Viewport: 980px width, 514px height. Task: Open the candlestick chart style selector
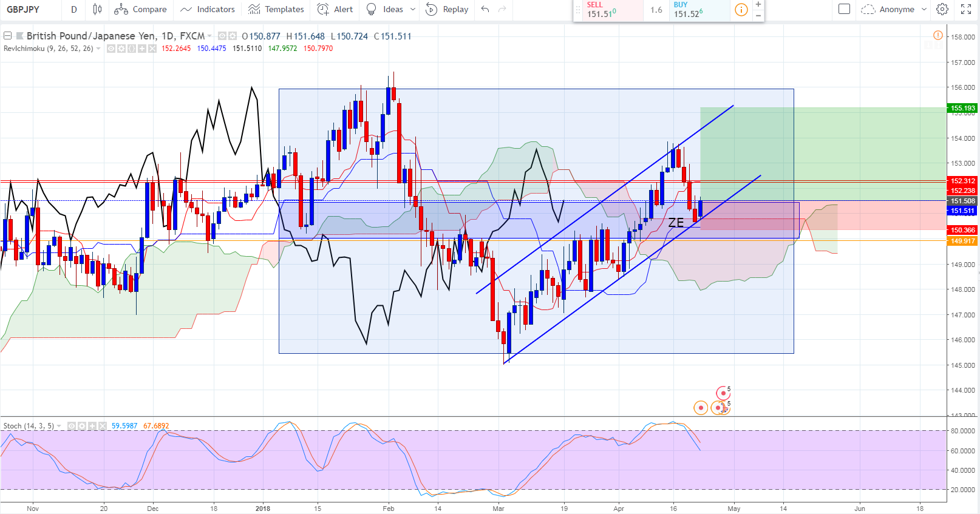pos(97,9)
